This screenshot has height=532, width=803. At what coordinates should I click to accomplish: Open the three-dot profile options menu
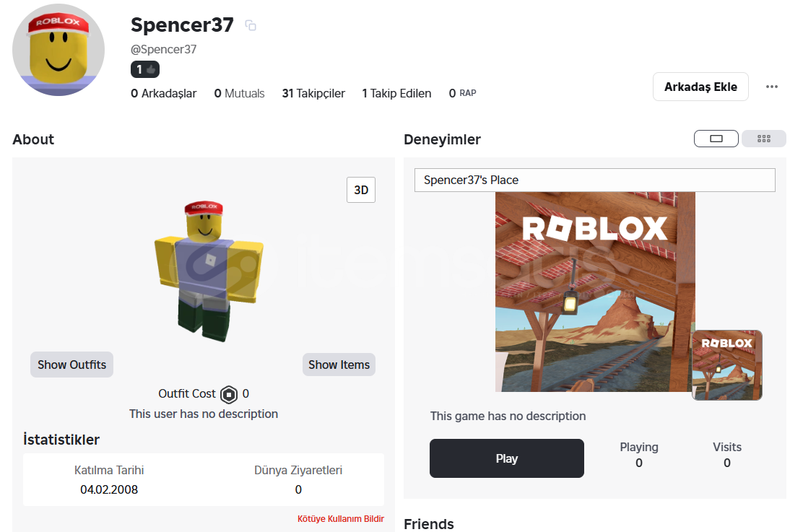pos(772,87)
